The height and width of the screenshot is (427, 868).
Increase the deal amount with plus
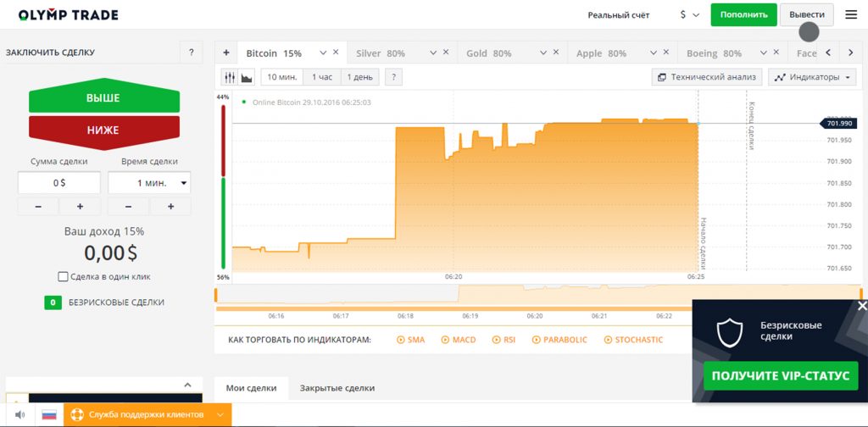(80, 207)
